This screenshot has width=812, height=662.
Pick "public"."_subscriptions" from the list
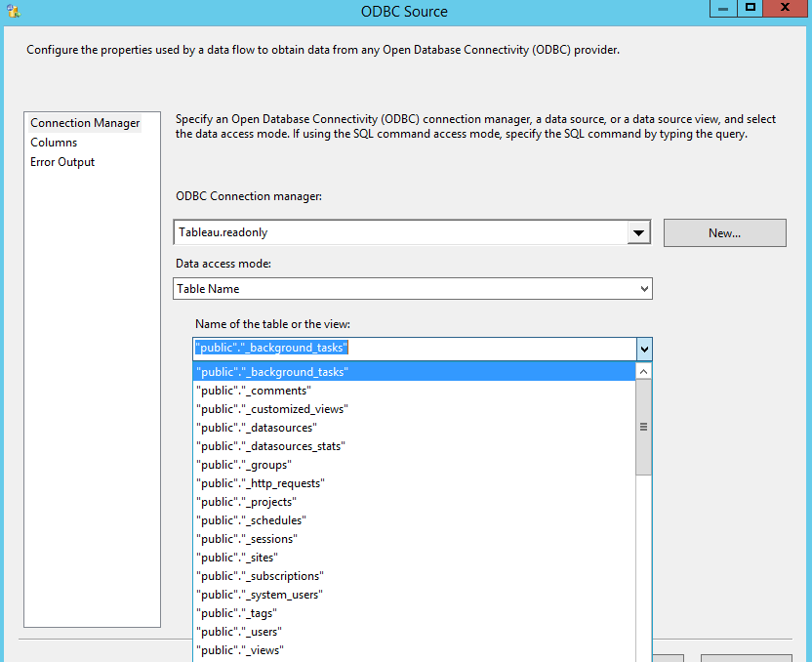(414, 576)
